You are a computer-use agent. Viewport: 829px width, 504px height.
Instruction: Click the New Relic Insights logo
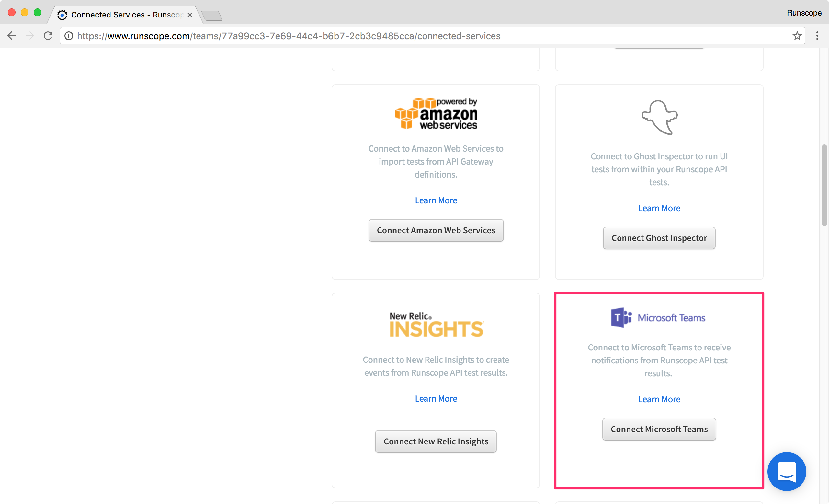tap(437, 325)
